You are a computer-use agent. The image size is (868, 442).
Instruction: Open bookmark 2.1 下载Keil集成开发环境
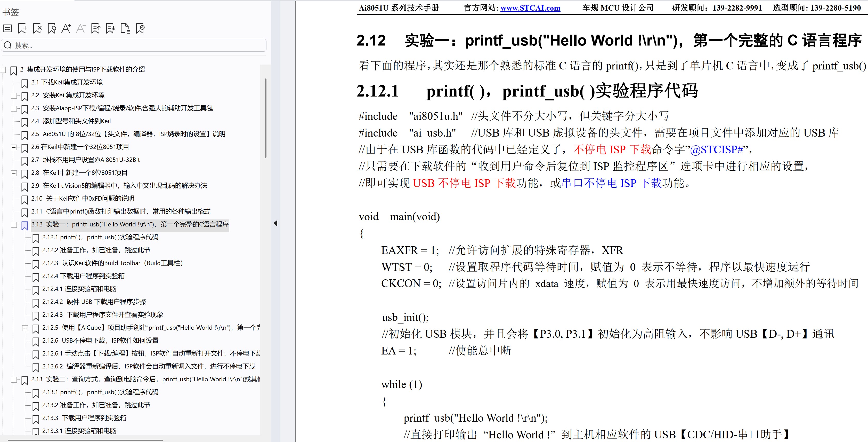(x=67, y=82)
